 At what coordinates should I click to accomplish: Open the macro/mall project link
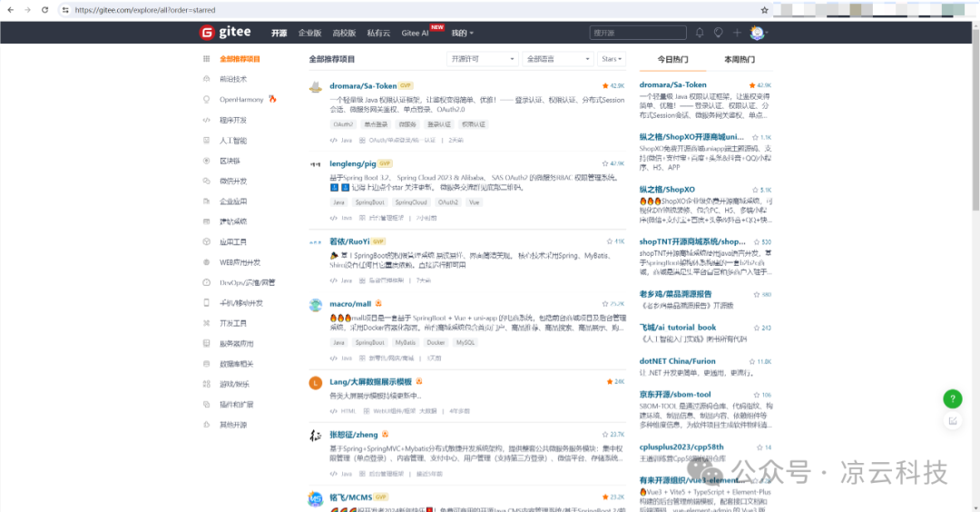click(x=350, y=304)
